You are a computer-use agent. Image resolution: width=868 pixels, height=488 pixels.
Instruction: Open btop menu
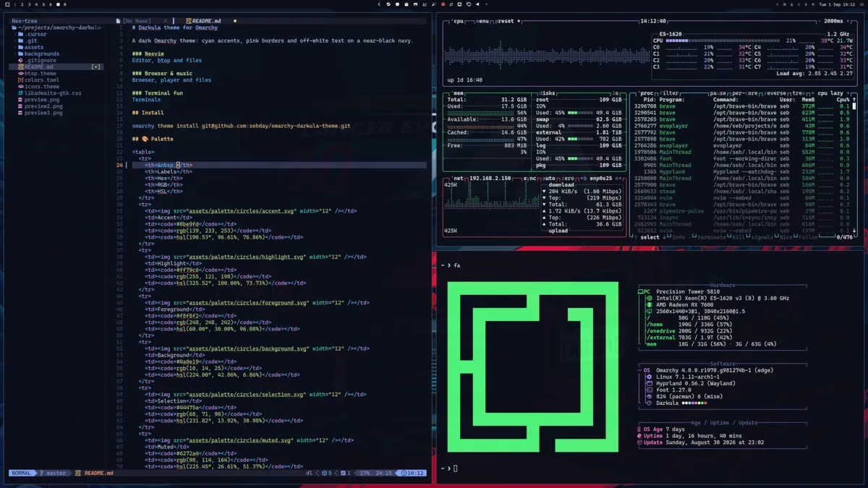coord(483,21)
